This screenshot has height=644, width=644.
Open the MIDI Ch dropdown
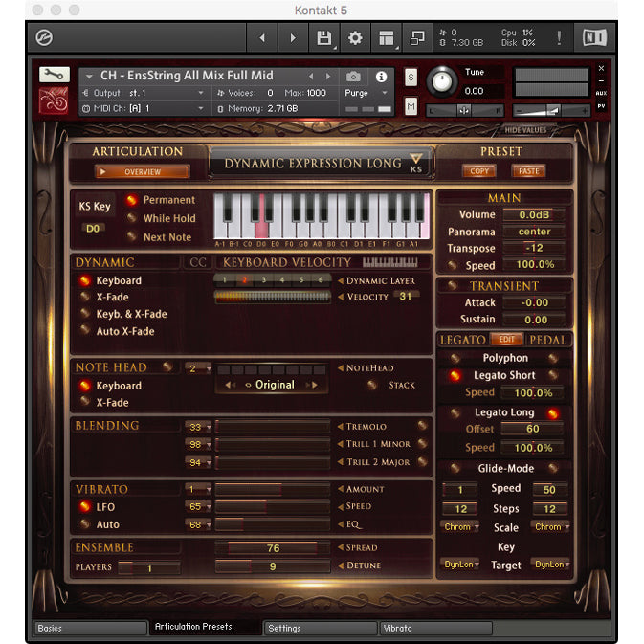coord(143,108)
